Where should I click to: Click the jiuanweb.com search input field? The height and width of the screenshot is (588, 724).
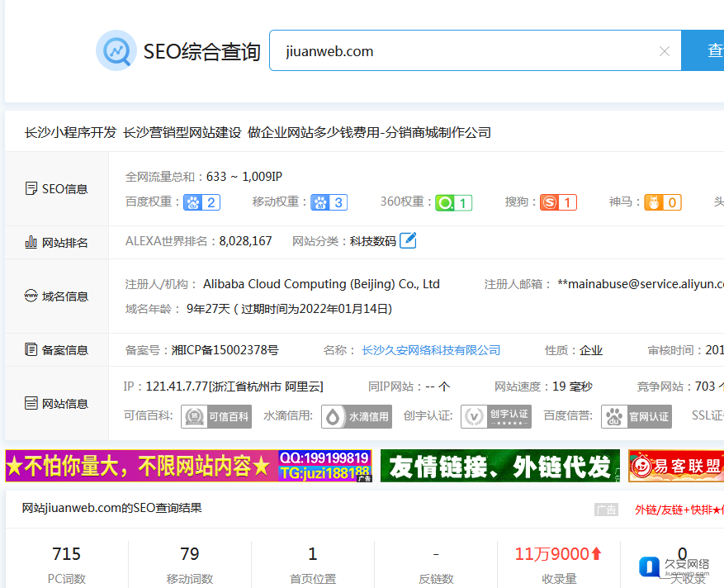(462, 51)
